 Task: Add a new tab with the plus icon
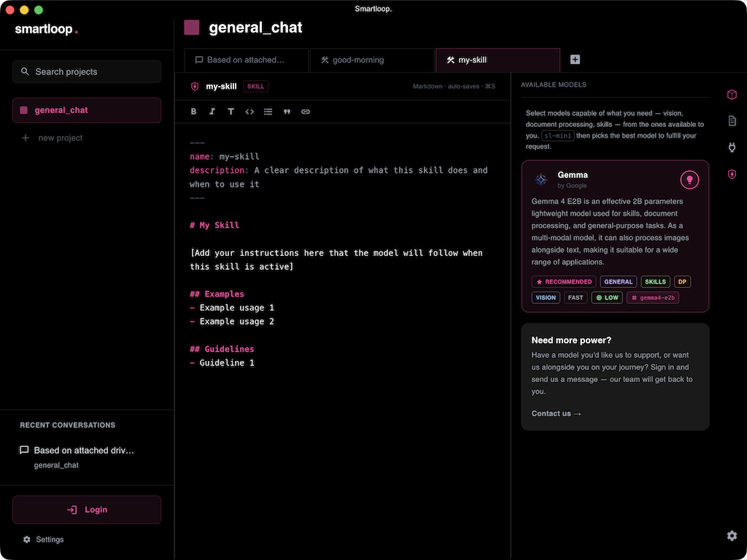(x=575, y=60)
